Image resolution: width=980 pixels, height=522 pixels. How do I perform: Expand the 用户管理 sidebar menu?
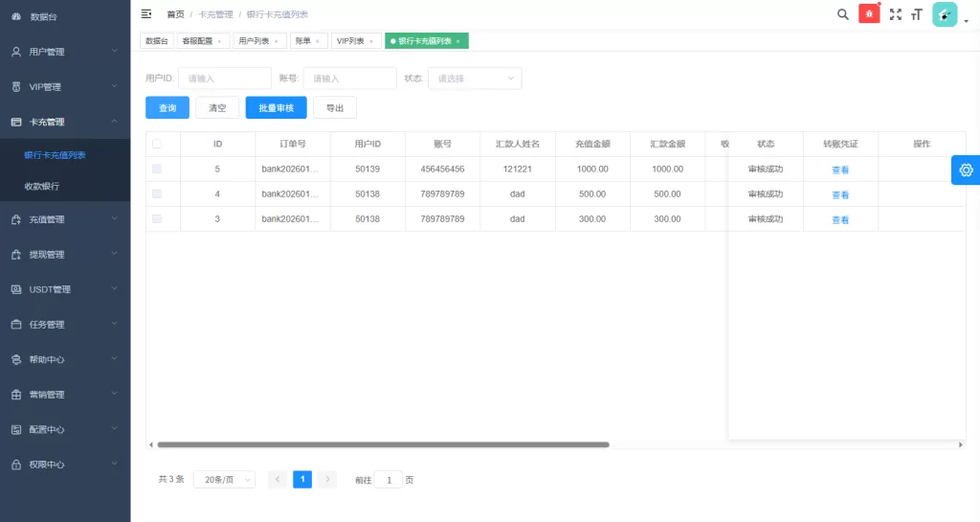click(x=65, y=52)
